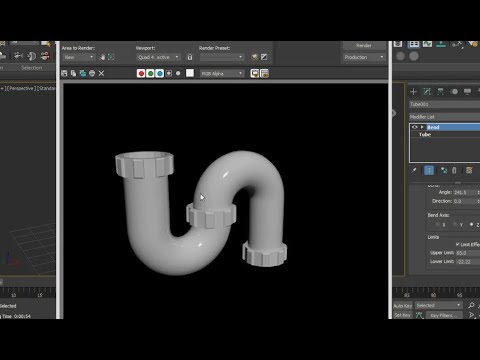Switch to the Hierarchy panel tab

click(440, 92)
